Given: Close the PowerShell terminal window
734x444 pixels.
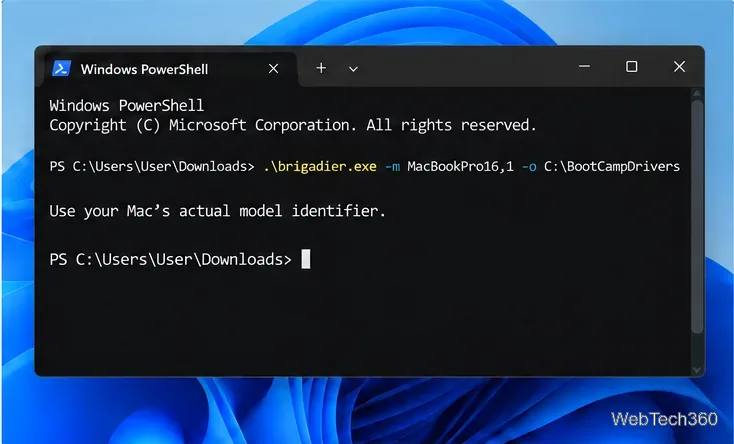Looking at the screenshot, I should (x=679, y=67).
